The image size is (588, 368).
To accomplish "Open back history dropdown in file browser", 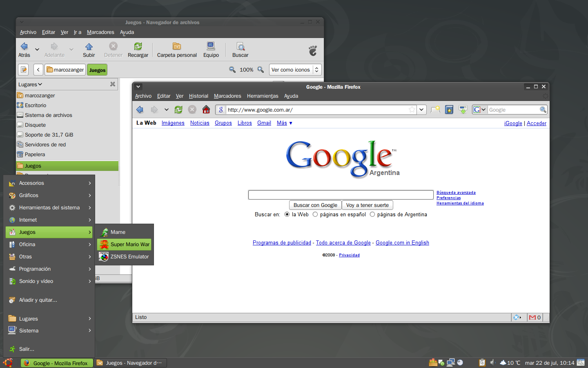I will [x=37, y=49].
